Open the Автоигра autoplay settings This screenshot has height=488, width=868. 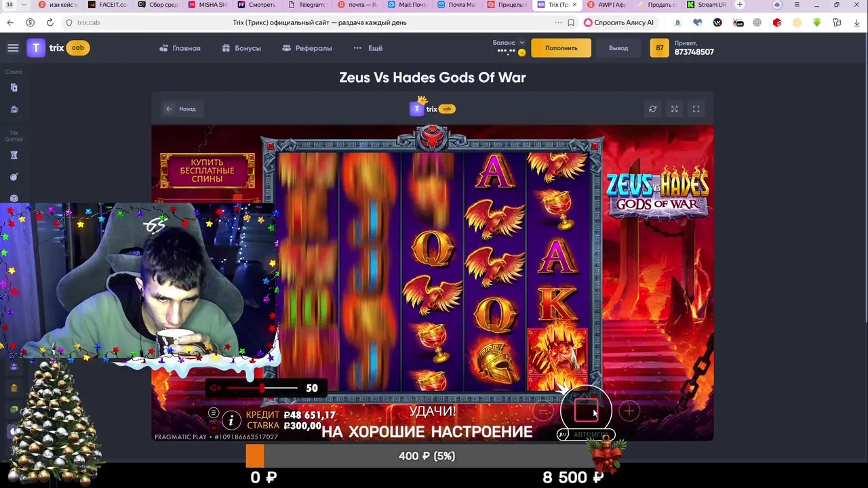pos(591,434)
